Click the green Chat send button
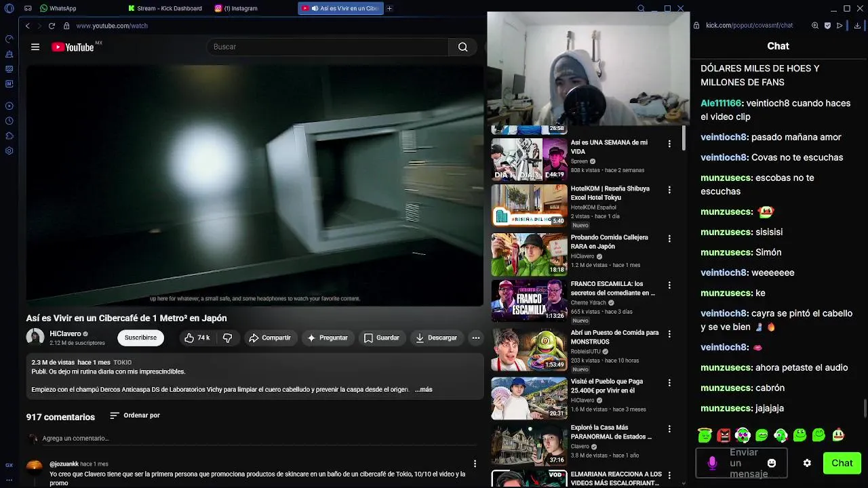Image resolution: width=868 pixels, height=488 pixels. [x=842, y=463]
